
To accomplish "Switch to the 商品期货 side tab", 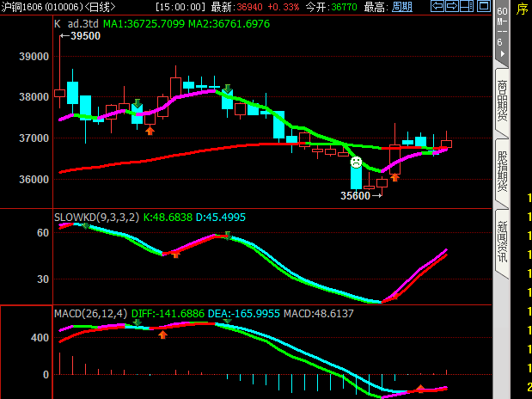I will click(x=503, y=101).
